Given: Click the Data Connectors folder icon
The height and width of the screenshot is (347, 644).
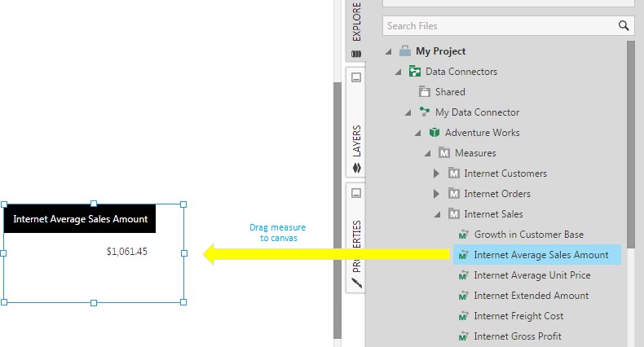Looking at the screenshot, I should coord(415,72).
